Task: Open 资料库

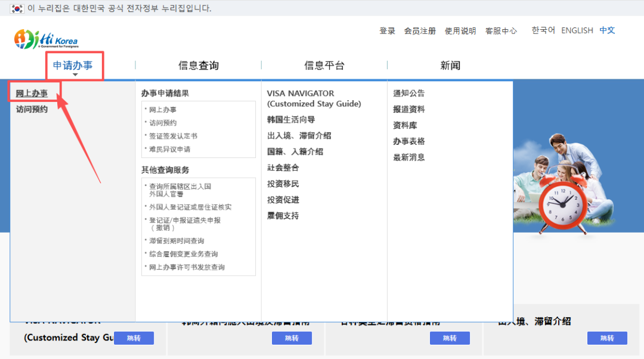Action: (405, 125)
